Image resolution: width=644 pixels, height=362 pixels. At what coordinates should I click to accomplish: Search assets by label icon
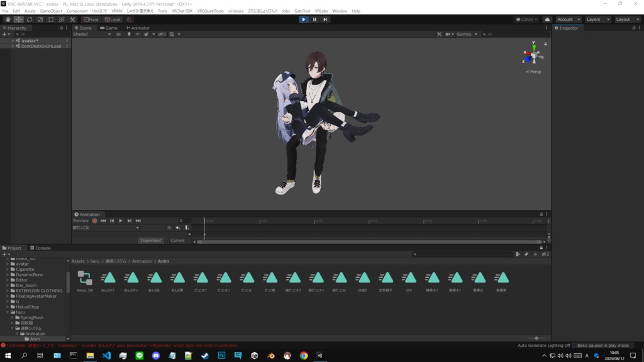pos(526,254)
